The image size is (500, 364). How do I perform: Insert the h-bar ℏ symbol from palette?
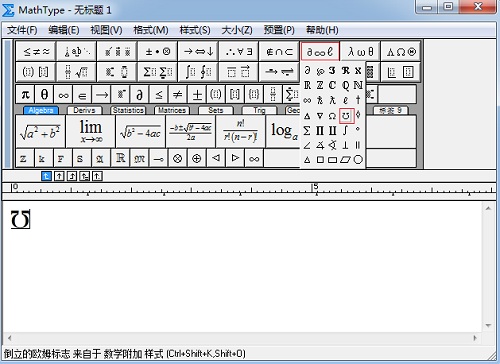(x=320, y=100)
